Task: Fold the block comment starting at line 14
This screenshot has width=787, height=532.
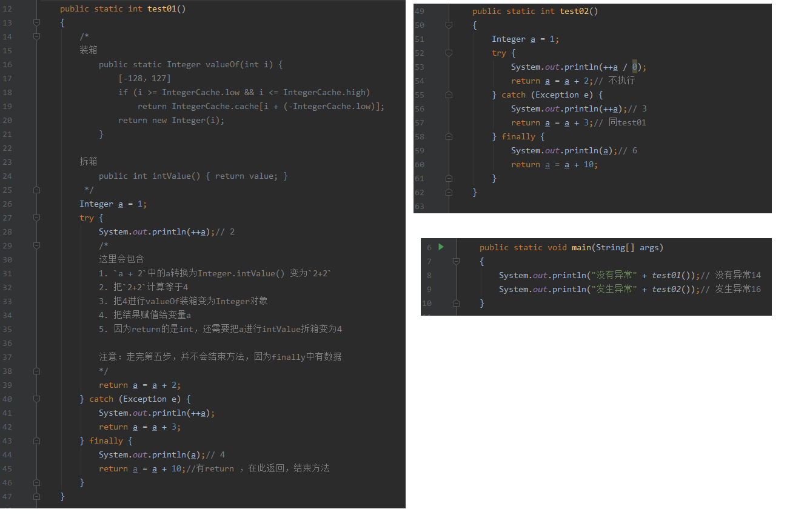Action: point(36,36)
